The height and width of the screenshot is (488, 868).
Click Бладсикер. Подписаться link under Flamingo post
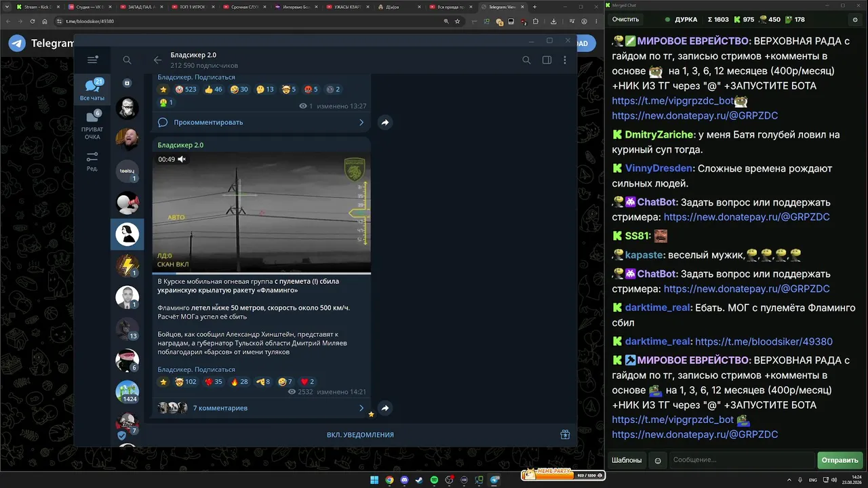pos(196,369)
